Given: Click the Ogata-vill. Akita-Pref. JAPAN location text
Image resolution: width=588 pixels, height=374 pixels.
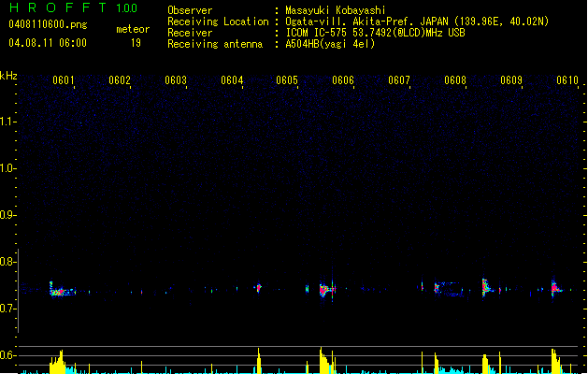Looking at the screenshot, I should (417, 22).
